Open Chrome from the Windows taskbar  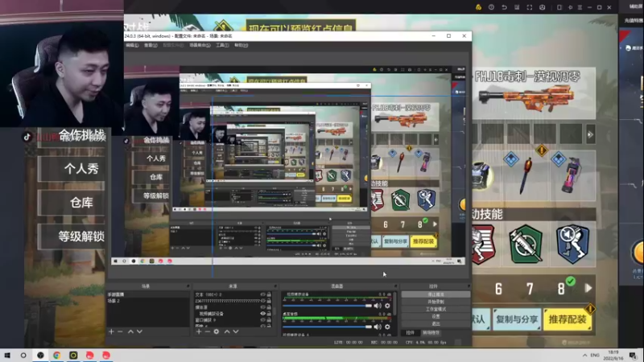pyautogui.click(x=56, y=355)
